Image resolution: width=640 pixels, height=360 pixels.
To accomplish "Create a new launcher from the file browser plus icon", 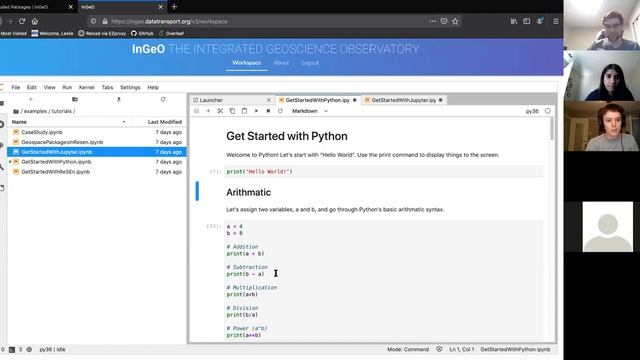I will tap(31, 99).
